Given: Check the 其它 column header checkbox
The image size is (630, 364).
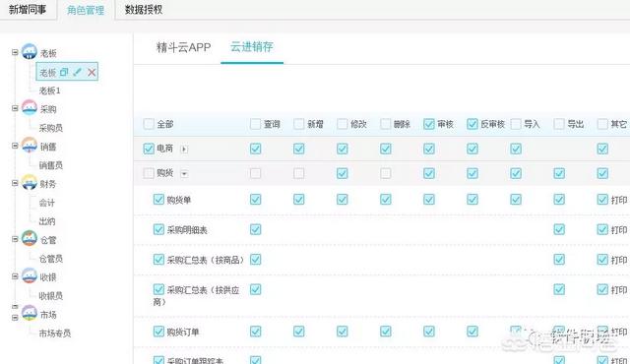Looking at the screenshot, I should click(x=602, y=124).
